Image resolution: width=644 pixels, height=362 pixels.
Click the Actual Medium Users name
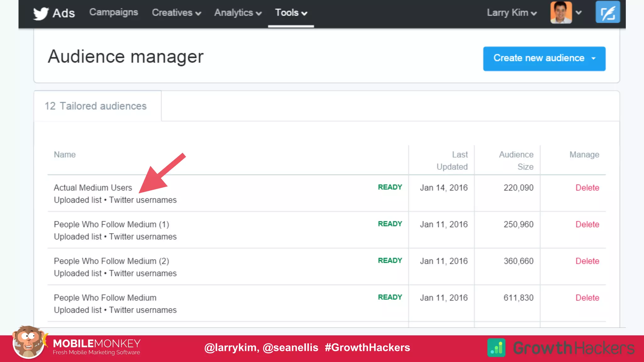(x=93, y=188)
